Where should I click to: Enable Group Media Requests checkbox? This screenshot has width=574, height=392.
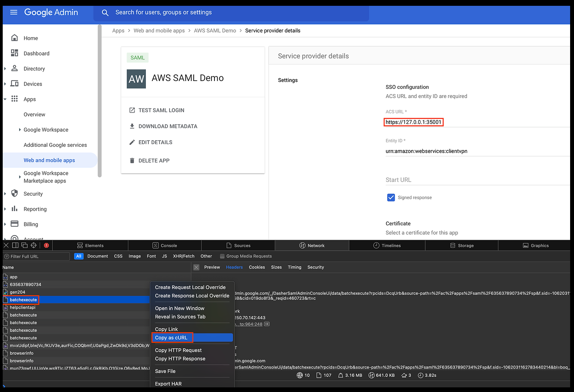(222, 256)
